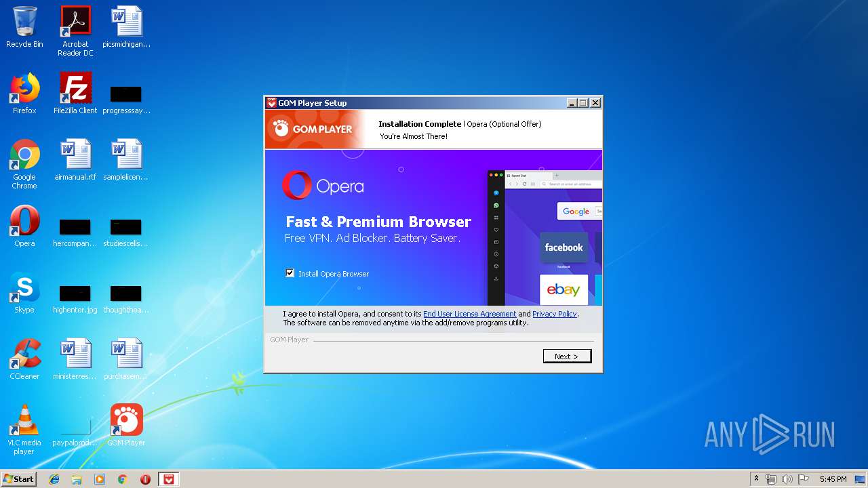This screenshot has width=868, height=488.
Task: Open Action Center flag icon
Action: 804,479
